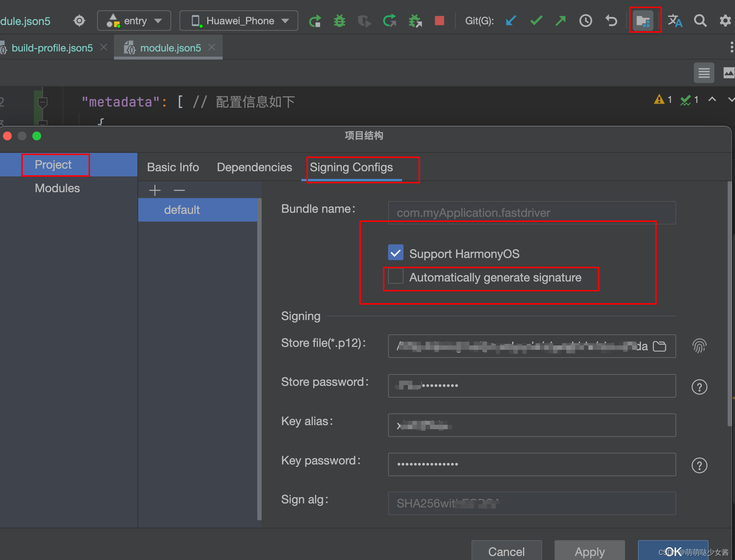Switch to the Dependencies tab
The image size is (735, 560).
pos(254,167)
